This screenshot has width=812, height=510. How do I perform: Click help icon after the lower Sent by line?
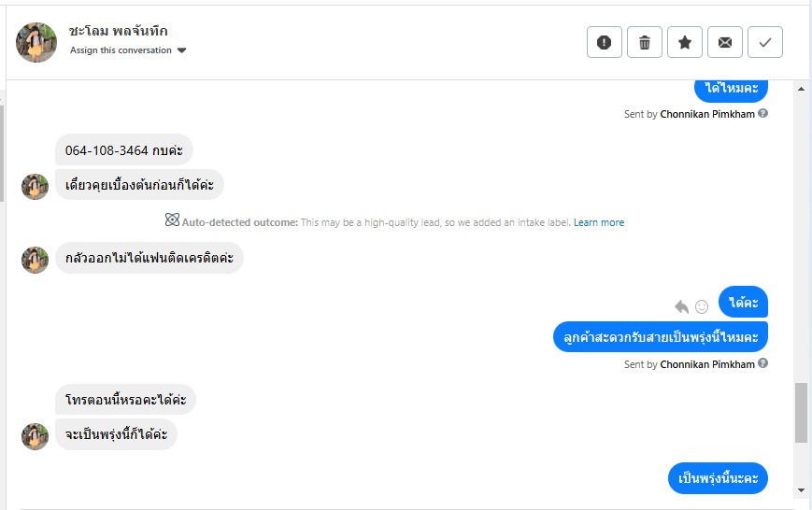point(763,364)
